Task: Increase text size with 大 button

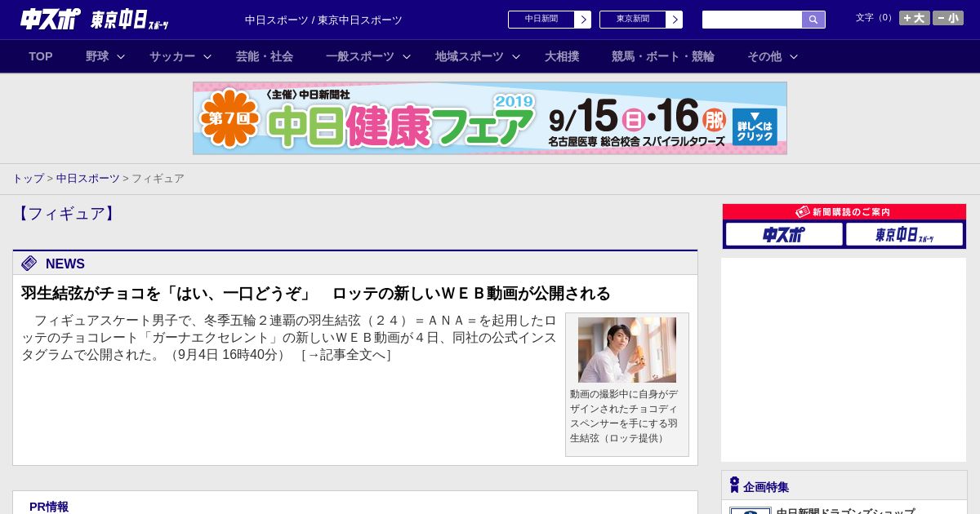Action: 914,18
